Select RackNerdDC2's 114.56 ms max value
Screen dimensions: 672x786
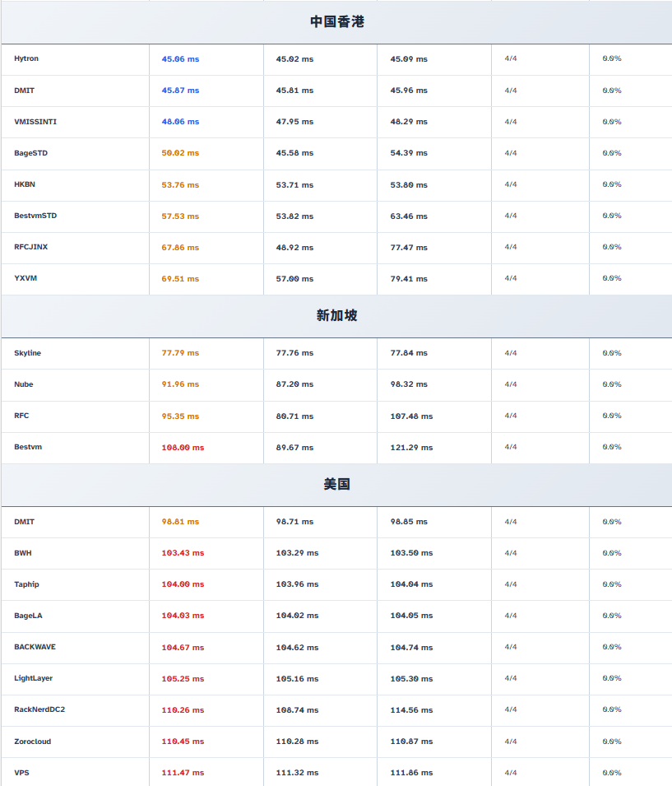(x=411, y=710)
